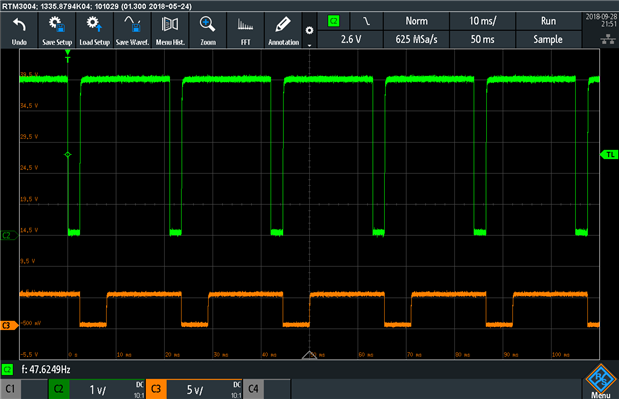Select the C2 channel ground marker
Screen dimensions: 619x399
pyautogui.click(x=9, y=236)
